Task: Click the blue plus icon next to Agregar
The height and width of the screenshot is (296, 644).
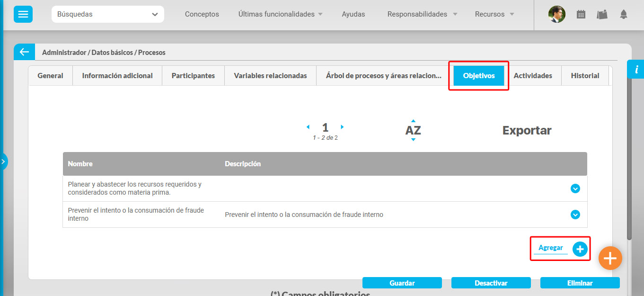Action: (580, 249)
